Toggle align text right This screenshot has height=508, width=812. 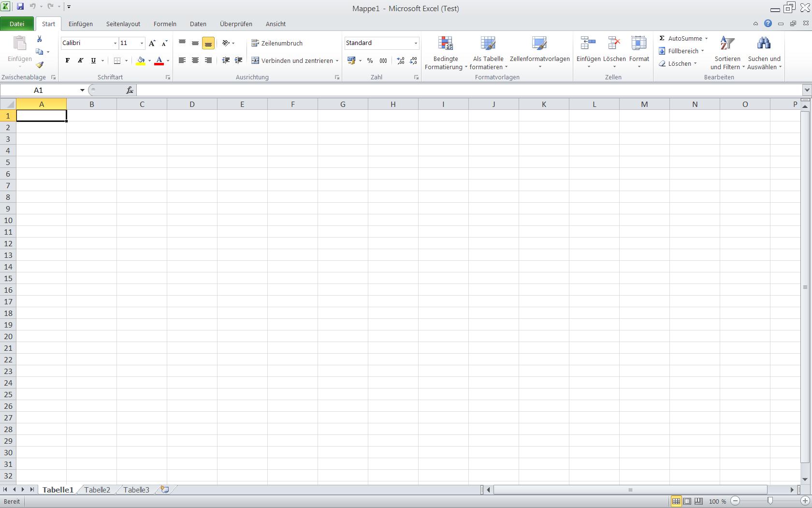pyautogui.click(x=208, y=60)
